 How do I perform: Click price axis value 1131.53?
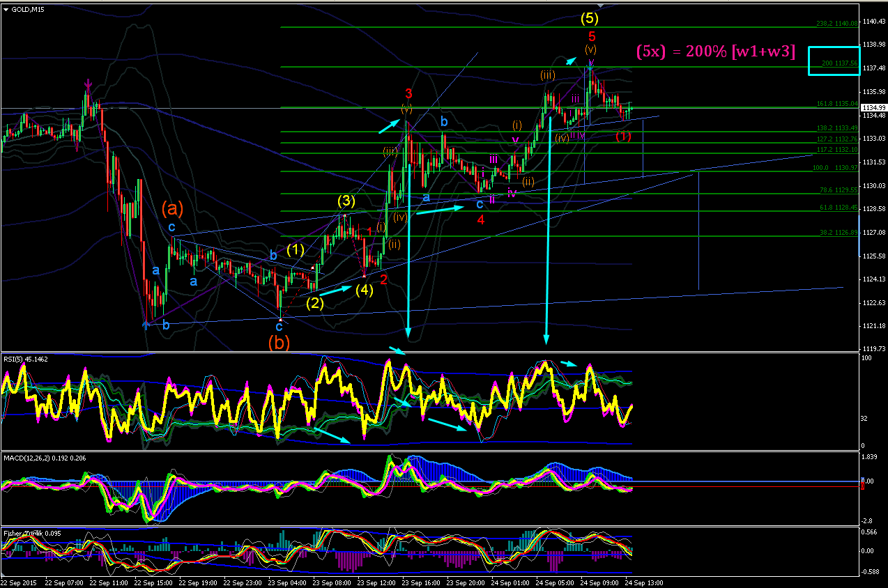pos(873,162)
